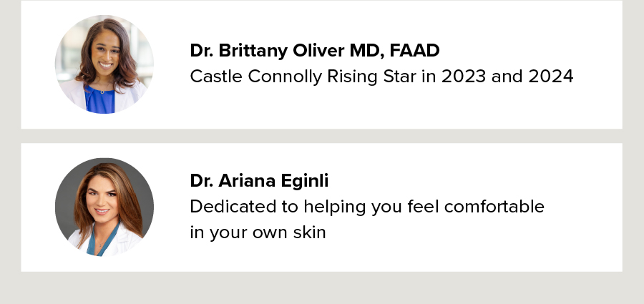Select the Dr. Brittany Oliver MD, FAAD heading
The width and height of the screenshot is (644, 304).
(314, 51)
